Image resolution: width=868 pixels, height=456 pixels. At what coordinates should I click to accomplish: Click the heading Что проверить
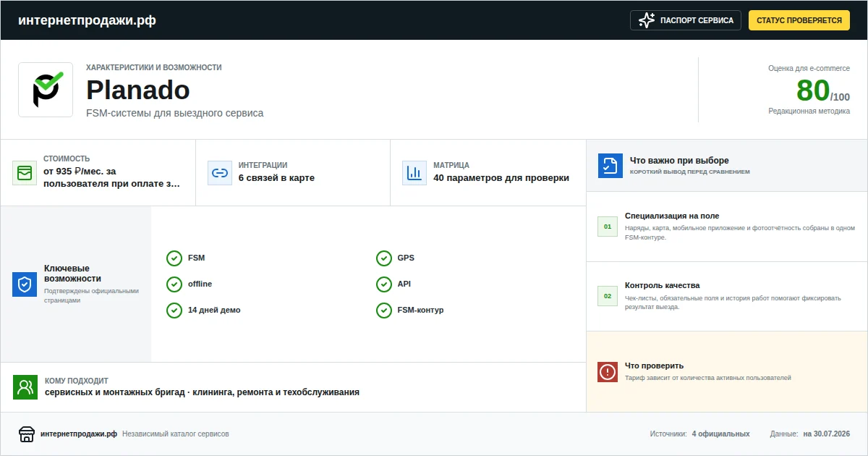(654, 366)
